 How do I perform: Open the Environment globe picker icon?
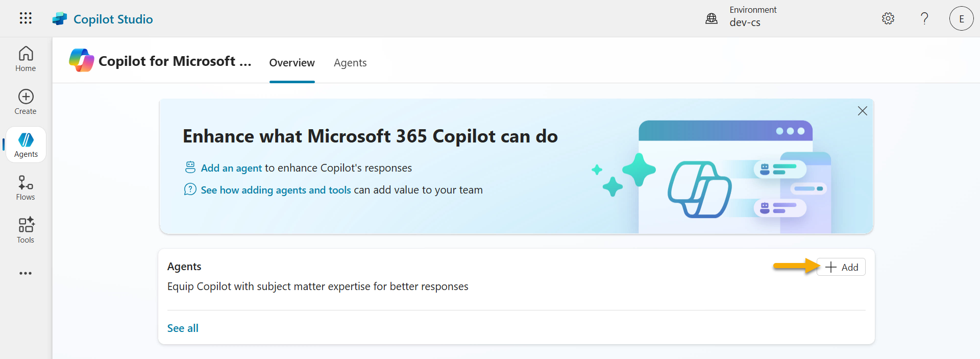click(x=712, y=19)
